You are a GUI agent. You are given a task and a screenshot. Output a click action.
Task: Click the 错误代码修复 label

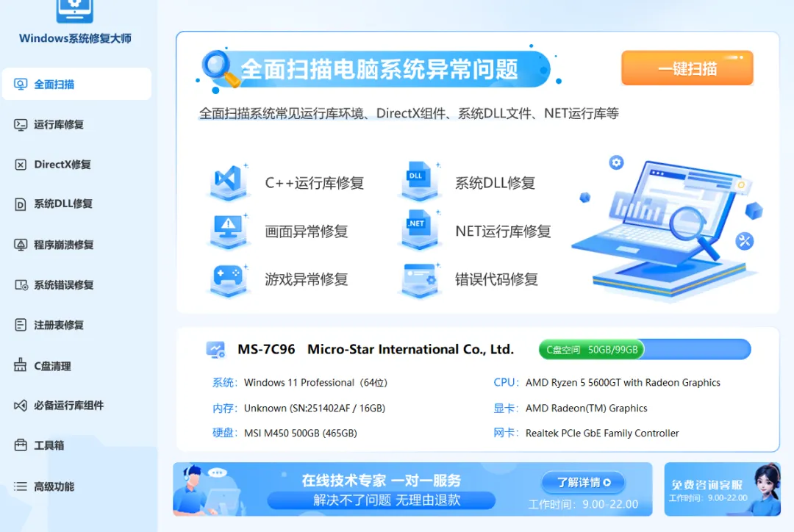(496, 279)
